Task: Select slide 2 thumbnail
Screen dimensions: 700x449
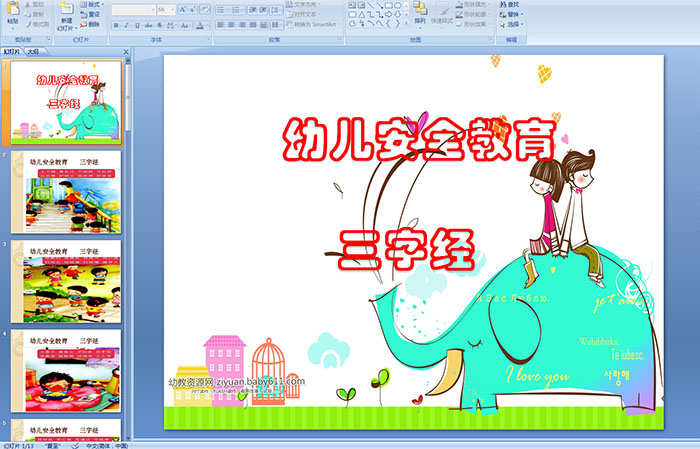Action: [66, 192]
